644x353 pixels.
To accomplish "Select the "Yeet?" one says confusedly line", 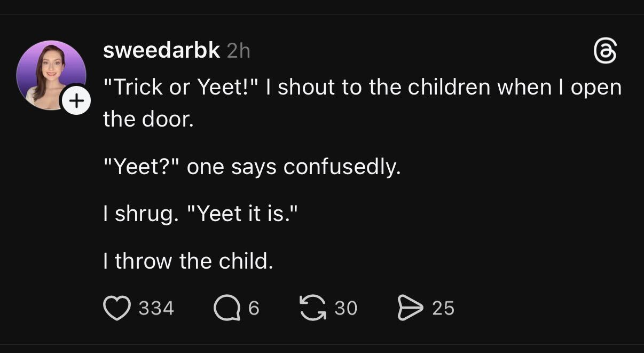I will tap(252, 167).
